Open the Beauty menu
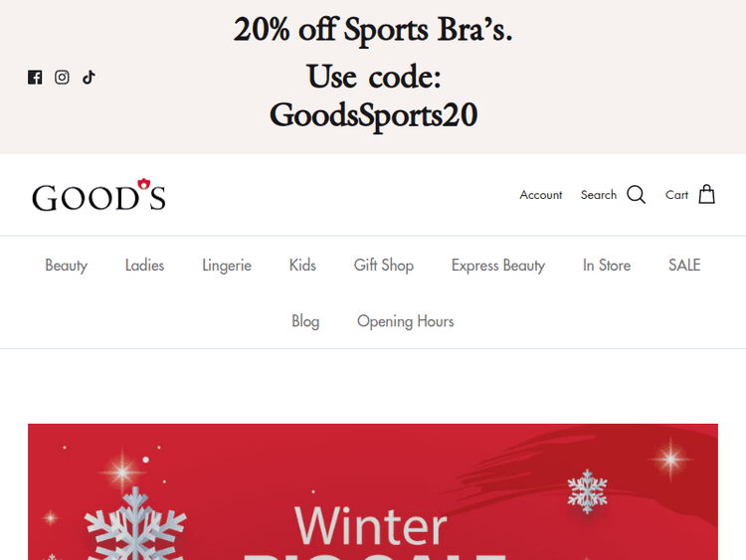746x560 pixels. (x=66, y=265)
